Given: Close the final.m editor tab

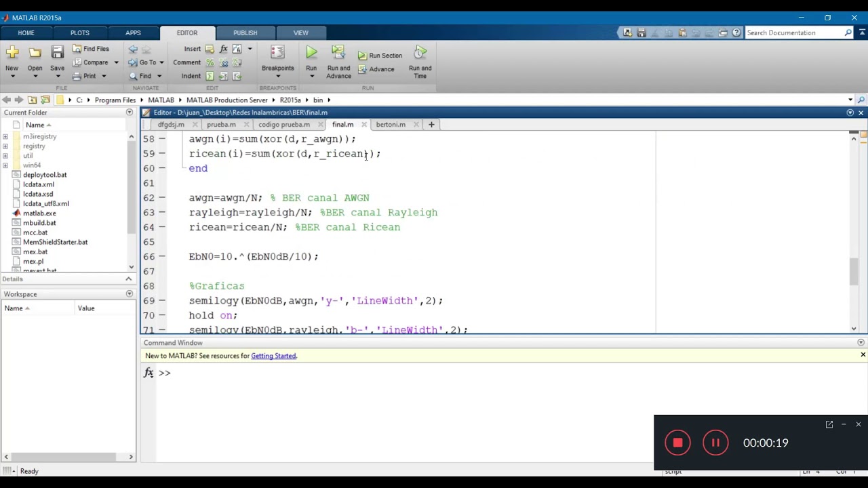Looking at the screenshot, I should pyautogui.click(x=364, y=125).
